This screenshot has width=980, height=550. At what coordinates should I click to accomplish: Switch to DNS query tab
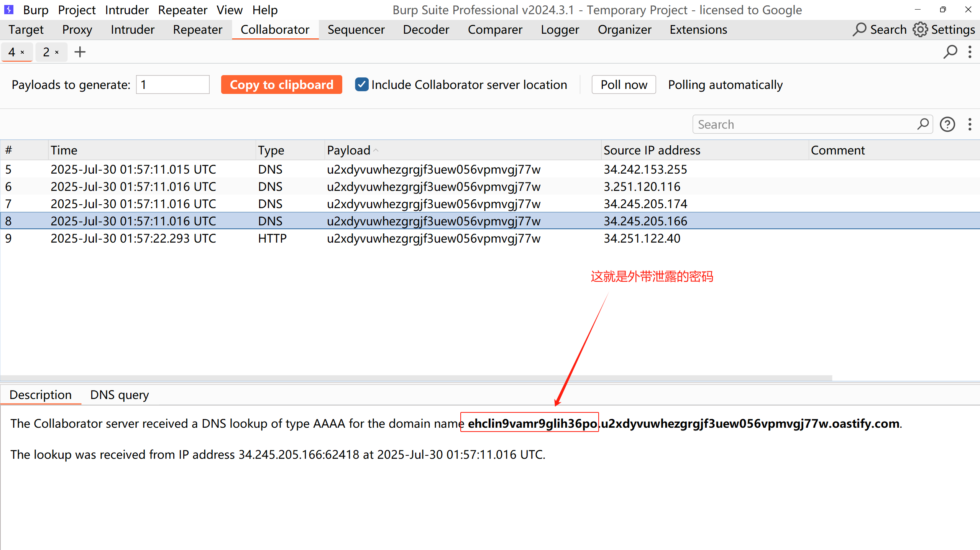[x=119, y=395]
